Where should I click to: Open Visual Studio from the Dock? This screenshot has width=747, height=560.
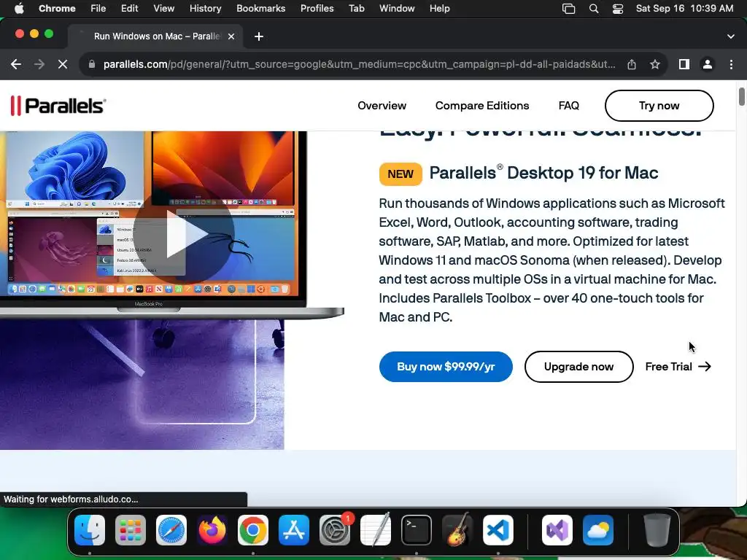[557, 530]
